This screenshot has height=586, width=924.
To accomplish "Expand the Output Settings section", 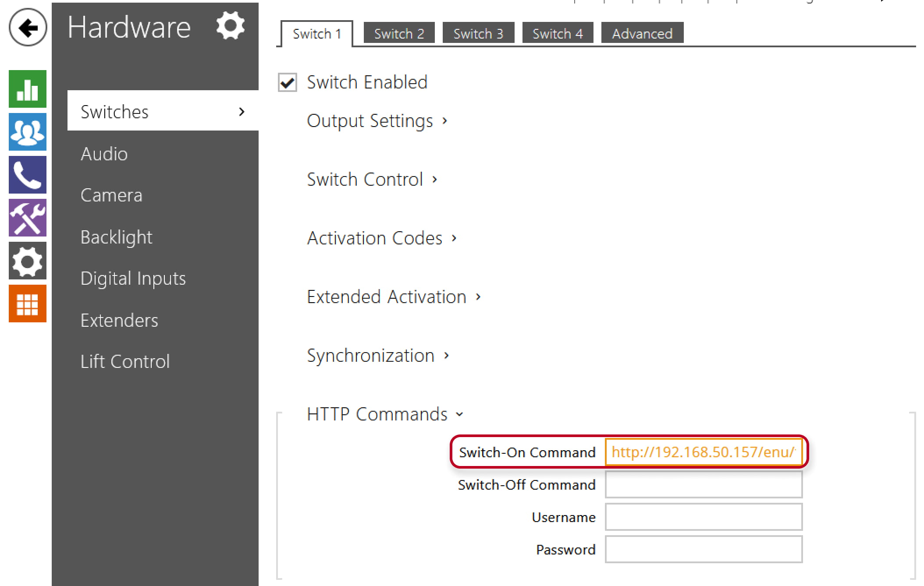I will [x=377, y=121].
